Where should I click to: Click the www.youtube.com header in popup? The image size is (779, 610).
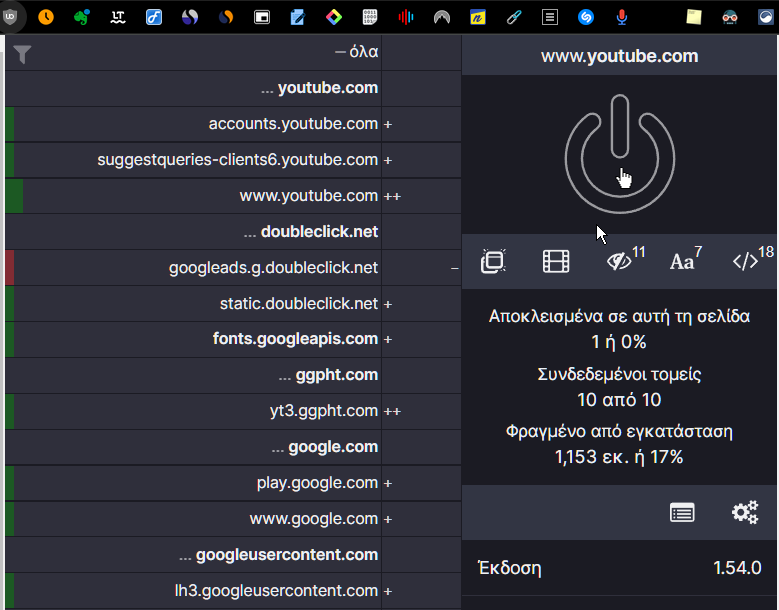click(x=620, y=56)
